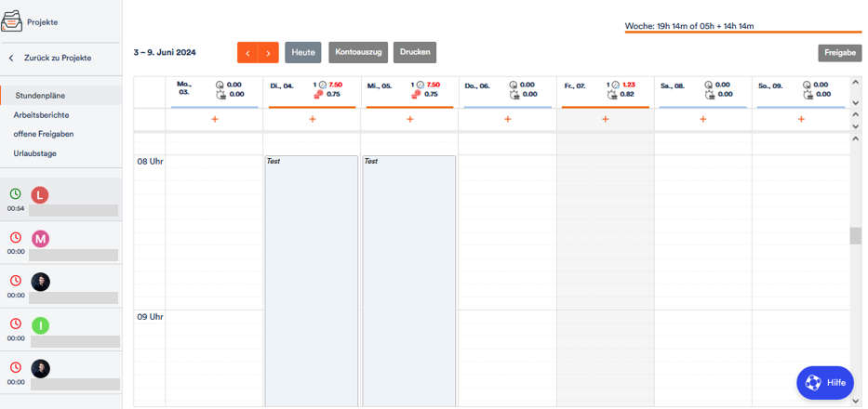
Task: Click the date range 3 – 9. Juni 2024
Action: 165,53
